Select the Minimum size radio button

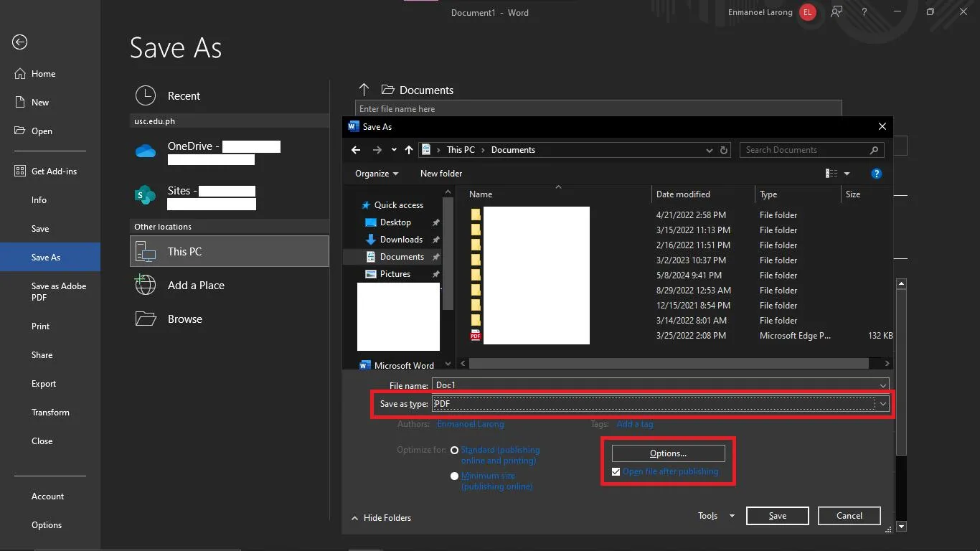click(x=454, y=475)
